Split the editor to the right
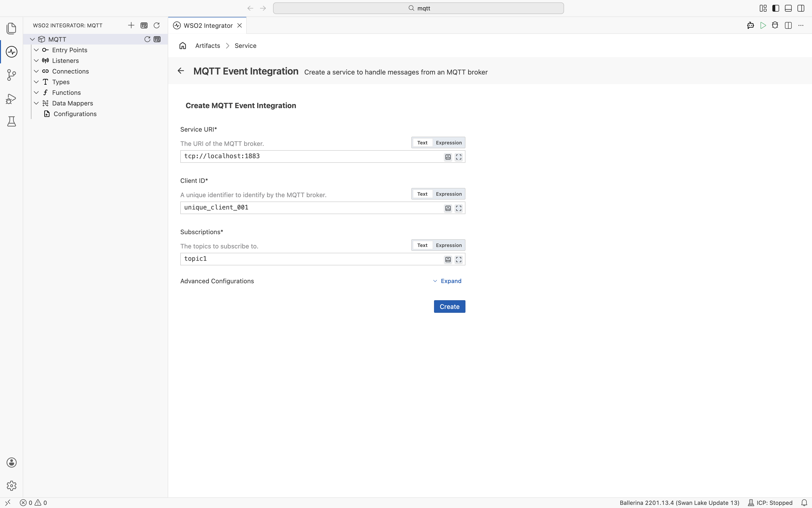Viewport: 812px width, 508px height. (788, 26)
